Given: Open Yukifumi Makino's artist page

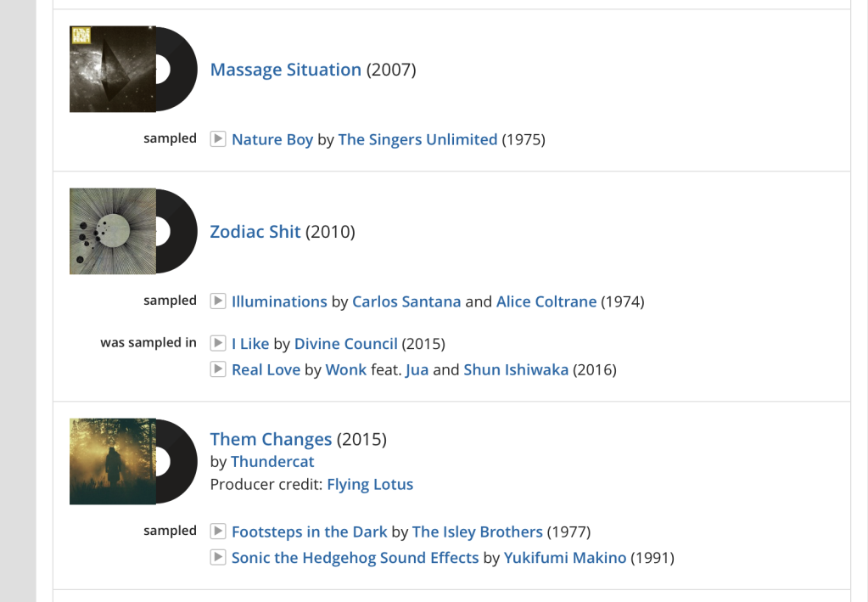Looking at the screenshot, I should pyautogui.click(x=565, y=558).
